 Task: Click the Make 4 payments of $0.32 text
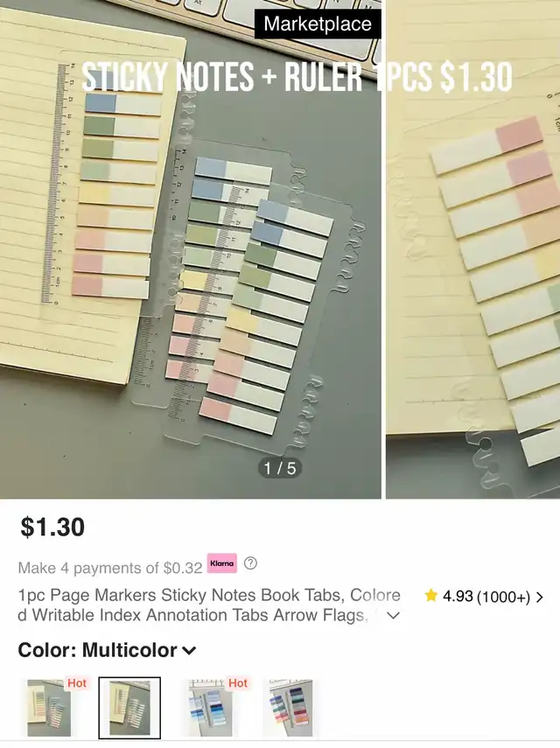coord(110,568)
